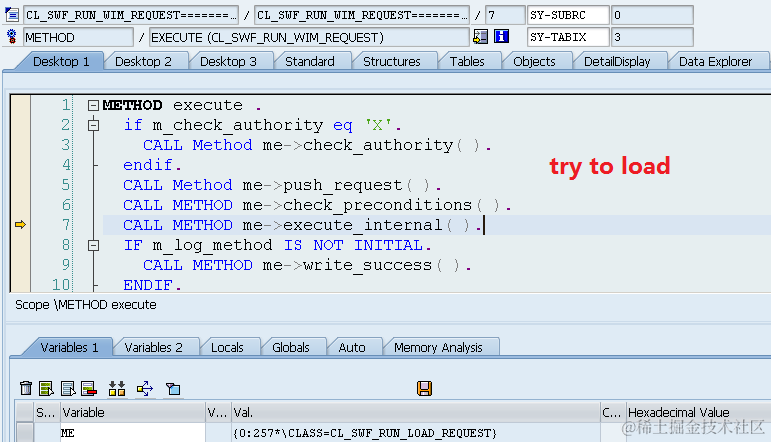Screen dimensions: 771x442
Task: Click the source program document icon
Action: coord(12,15)
